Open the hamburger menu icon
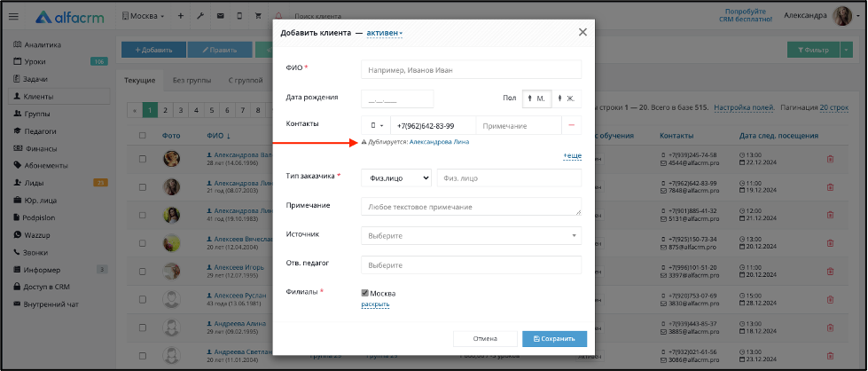The width and height of the screenshot is (868, 371). pos(14,17)
